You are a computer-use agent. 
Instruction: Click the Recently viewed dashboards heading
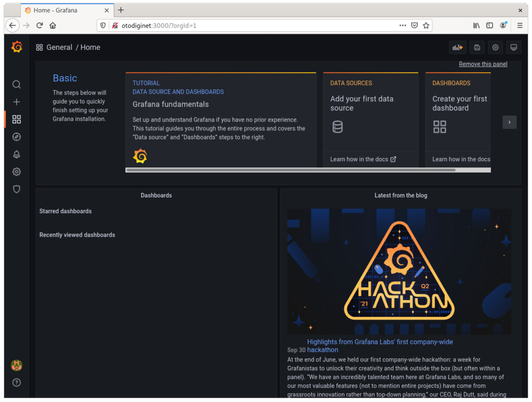(77, 235)
